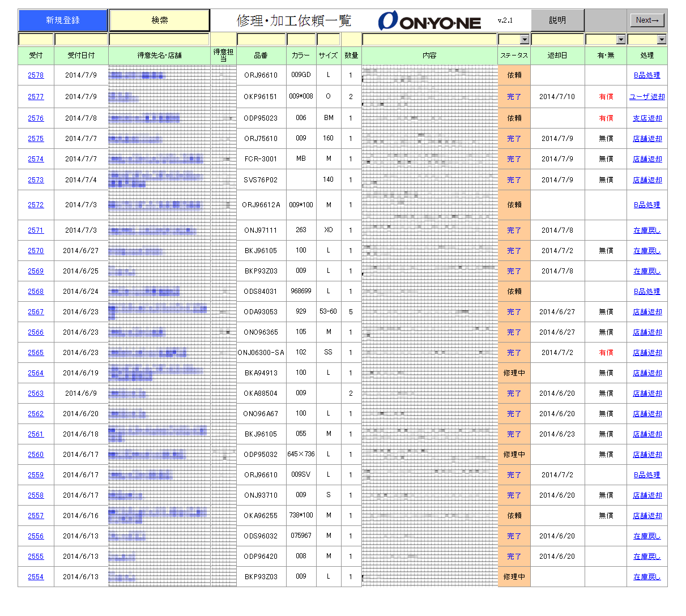The height and width of the screenshot is (616, 686).
Task: Open receipt number 2560
Action: [x=36, y=455]
